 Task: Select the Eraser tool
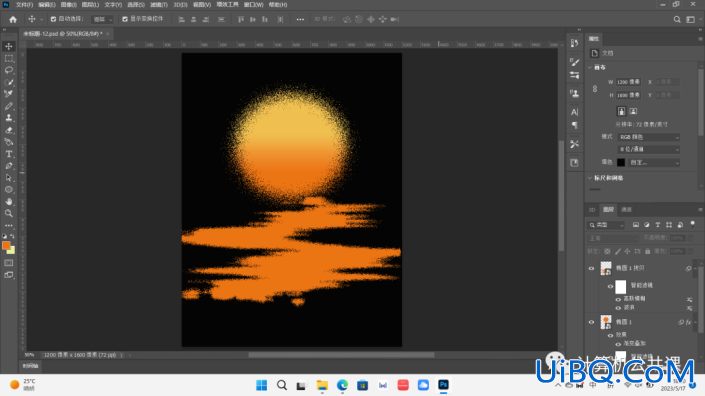(x=9, y=130)
